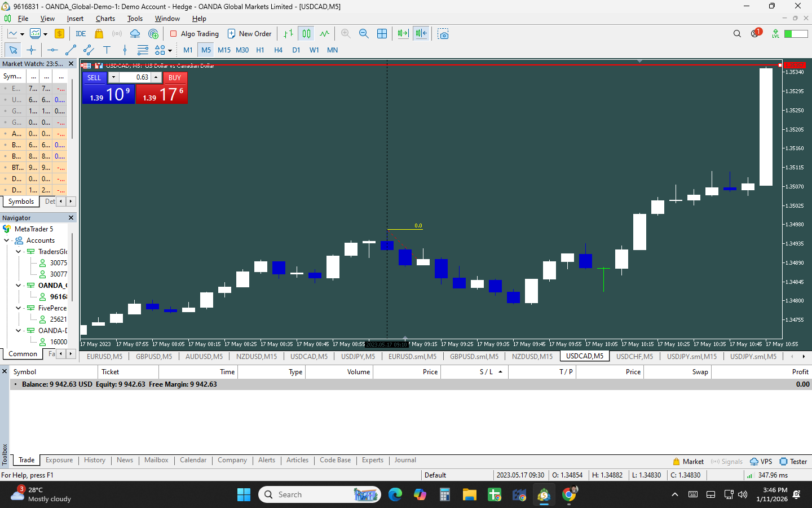Open the search magnifier in toolbar
812x508 pixels.
tap(737, 34)
